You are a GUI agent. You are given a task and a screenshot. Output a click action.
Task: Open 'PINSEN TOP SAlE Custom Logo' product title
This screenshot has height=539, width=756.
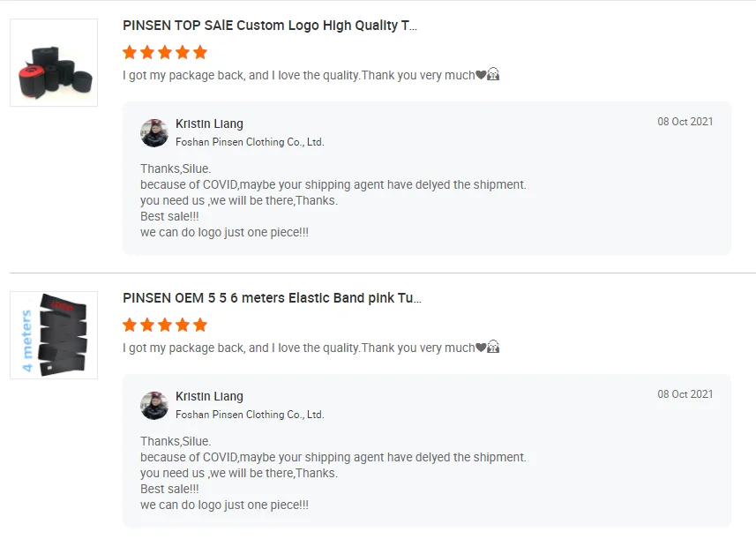click(x=270, y=26)
